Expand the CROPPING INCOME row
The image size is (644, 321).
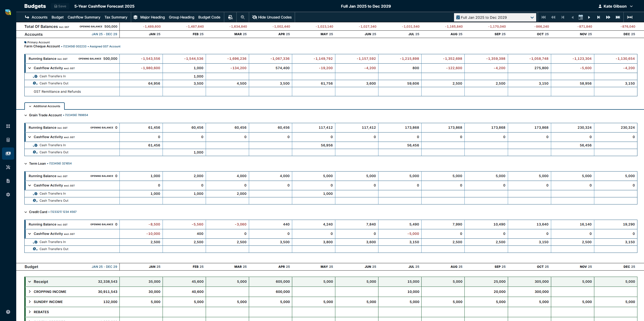[x=30, y=292]
